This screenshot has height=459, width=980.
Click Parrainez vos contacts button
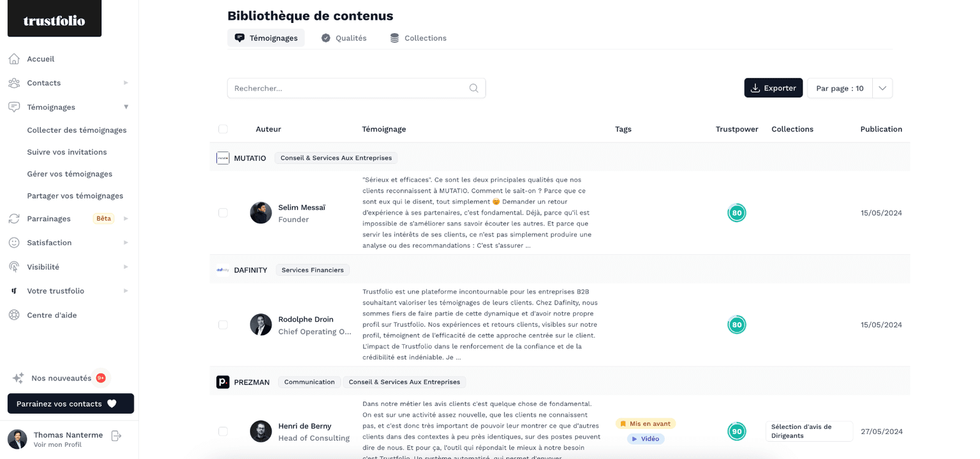tap(71, 403)
